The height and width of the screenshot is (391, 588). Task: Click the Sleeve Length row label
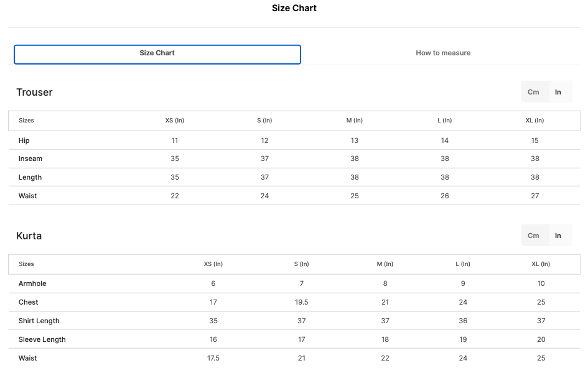42,339
